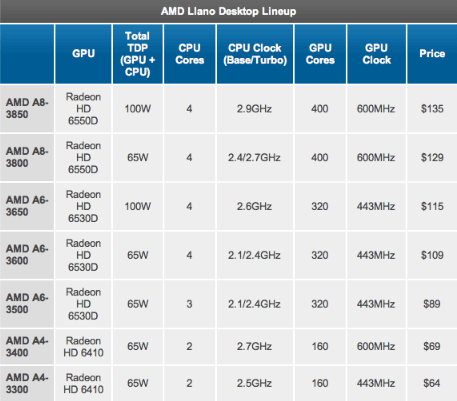Select the AMD A6-3600 row label
The width and height of the screenshot is (457, 401).
coord(27,255)
